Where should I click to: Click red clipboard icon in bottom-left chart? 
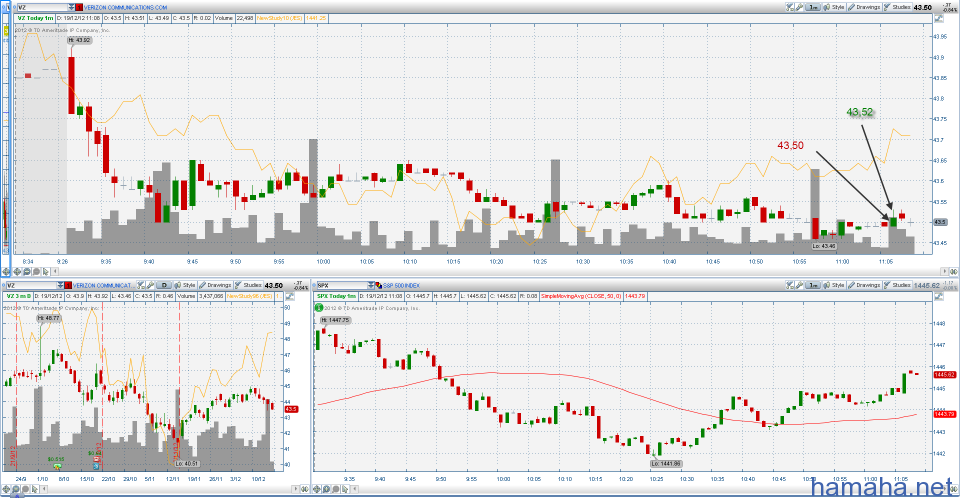pyautogui.click(x=68, y=285)
